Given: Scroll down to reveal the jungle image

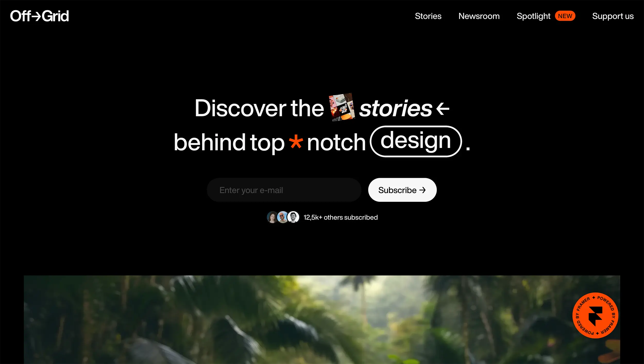Looking at the screenshot, I should pyautogui.click(x=322, y=320).
